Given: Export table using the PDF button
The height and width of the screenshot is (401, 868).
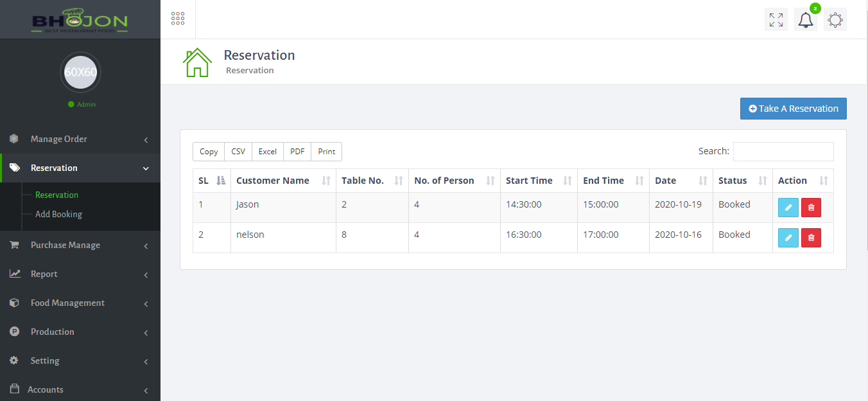Looking at the screenshot, I should pos(297,152).
